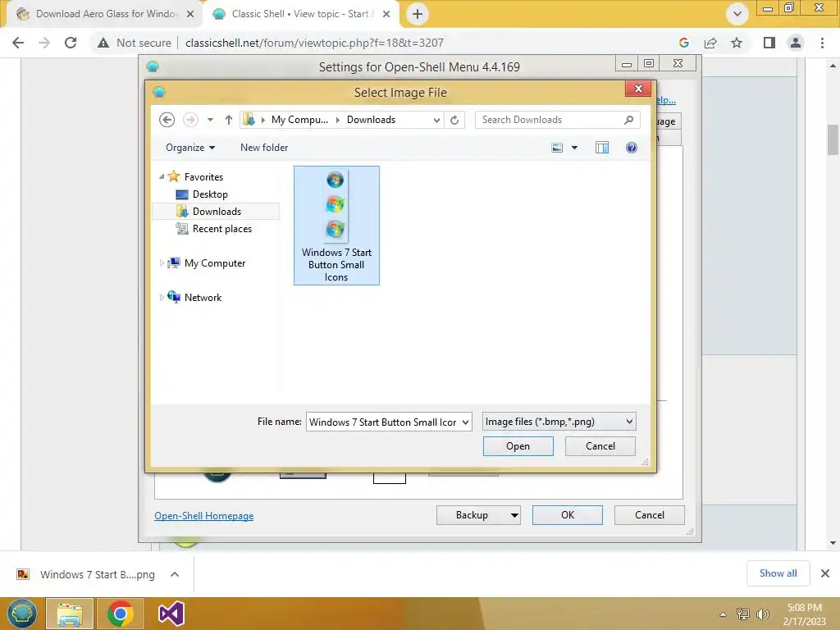Click Cancel in Select Image File dialog
This screenshot has height=630, width=840.
click(600, 446)
